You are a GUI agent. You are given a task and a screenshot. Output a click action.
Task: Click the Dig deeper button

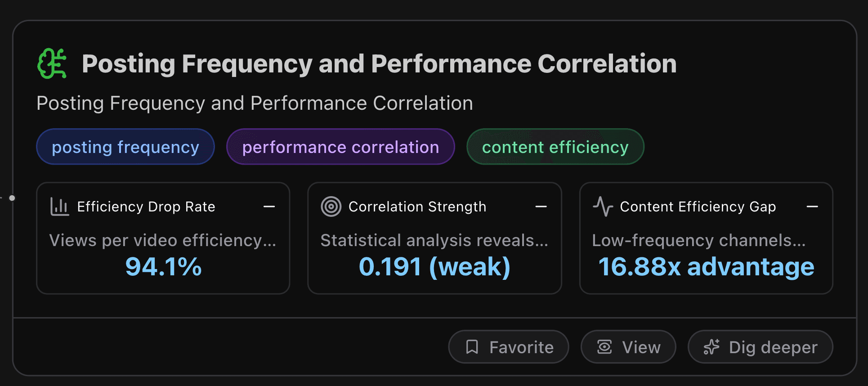760,347
